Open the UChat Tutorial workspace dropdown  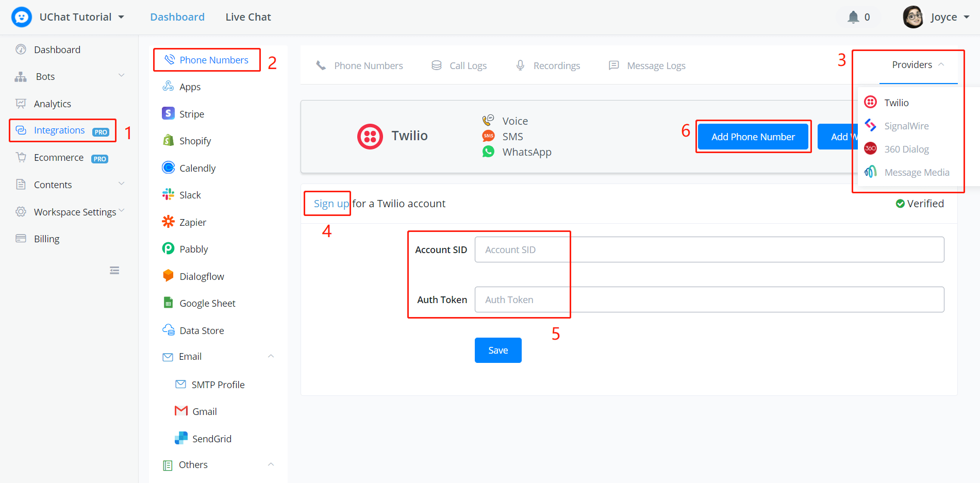coord(82,17)
